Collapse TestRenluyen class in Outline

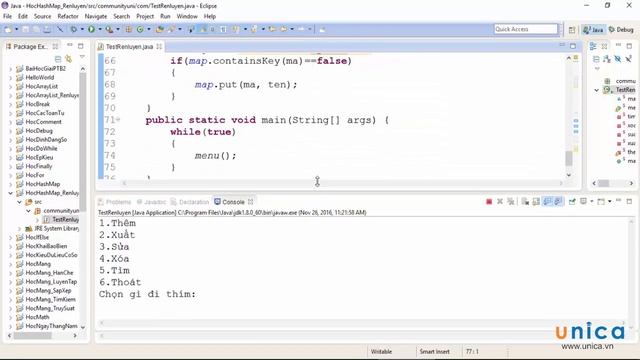pyautogui.click(x=597, y=90)
